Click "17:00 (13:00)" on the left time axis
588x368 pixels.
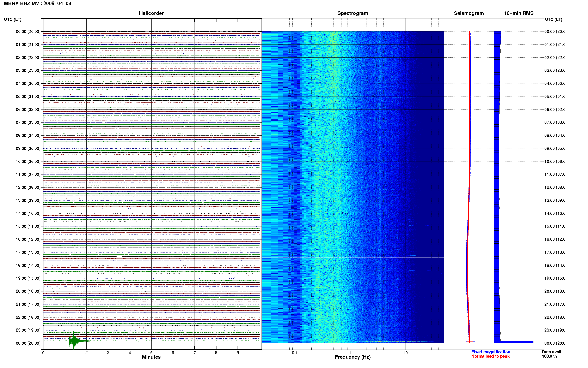pos(28,252)
